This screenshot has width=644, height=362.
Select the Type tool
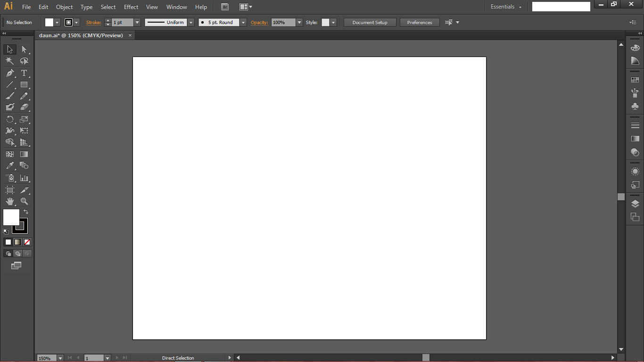click(x=25, y=73)
